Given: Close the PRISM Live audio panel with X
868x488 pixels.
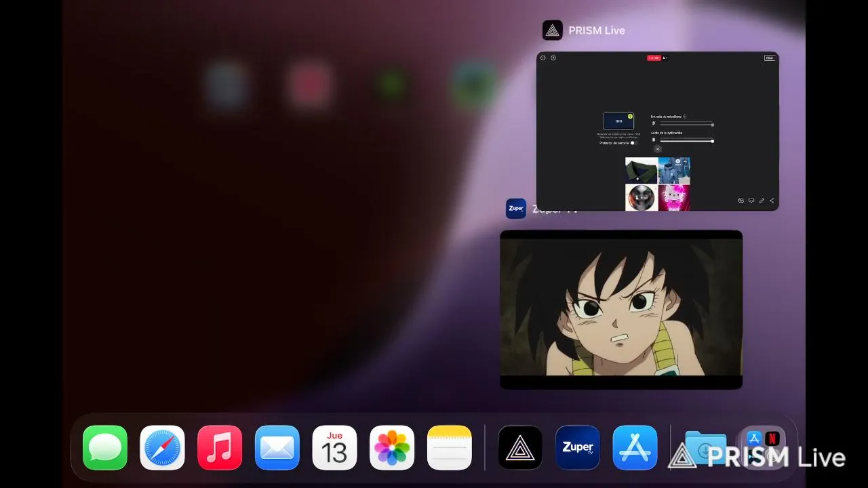Looking at the screenshot, I should pyautogui.click(x=657, y=148).
